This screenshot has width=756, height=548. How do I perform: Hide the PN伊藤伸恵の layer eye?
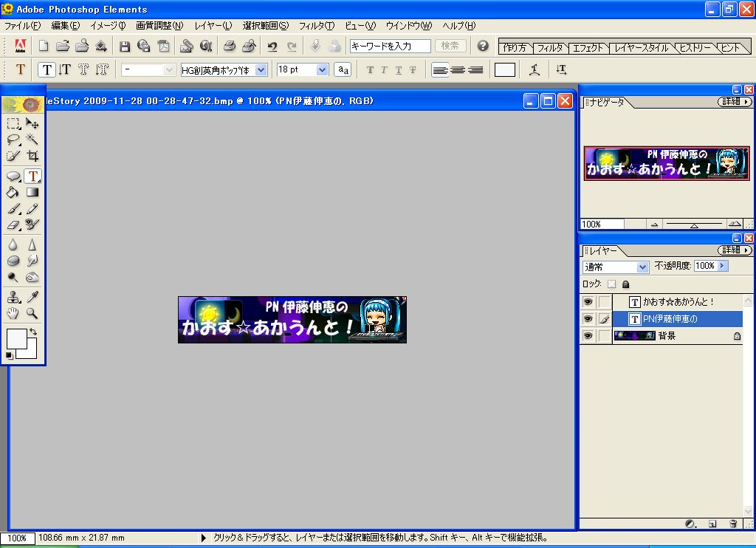pos(588,319)
